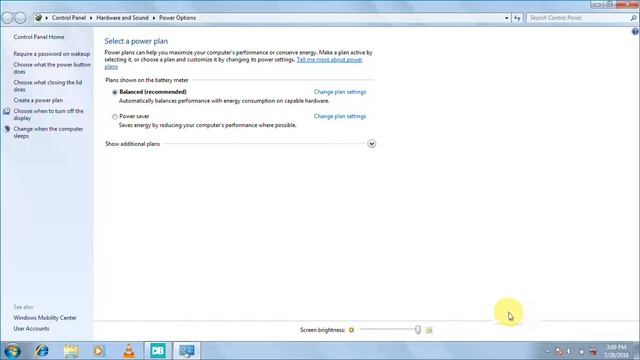Click the Back navigation button
This screenshot has height=360, width=640.
(x=7, y=18)
